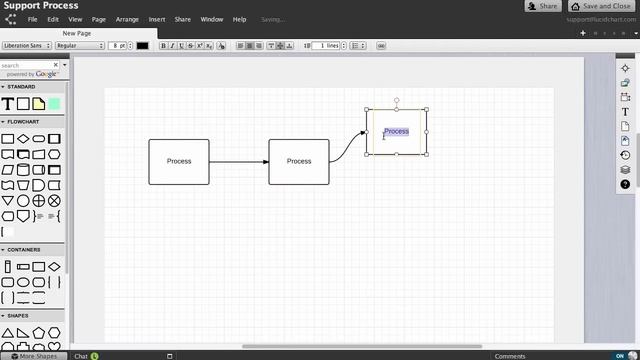Click the More Shapes button
This screenshot has height=360, width=640.
[x=33, y=356]
